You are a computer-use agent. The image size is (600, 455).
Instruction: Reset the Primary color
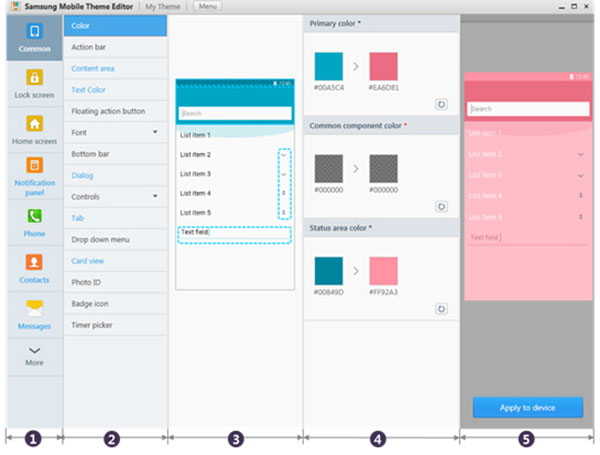[x=441, y=104]
